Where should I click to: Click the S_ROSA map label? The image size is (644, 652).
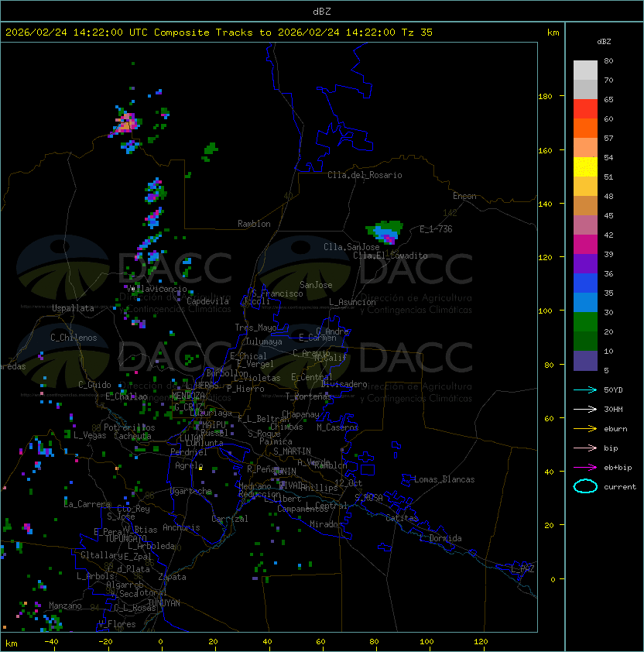[x=368, y=498]
